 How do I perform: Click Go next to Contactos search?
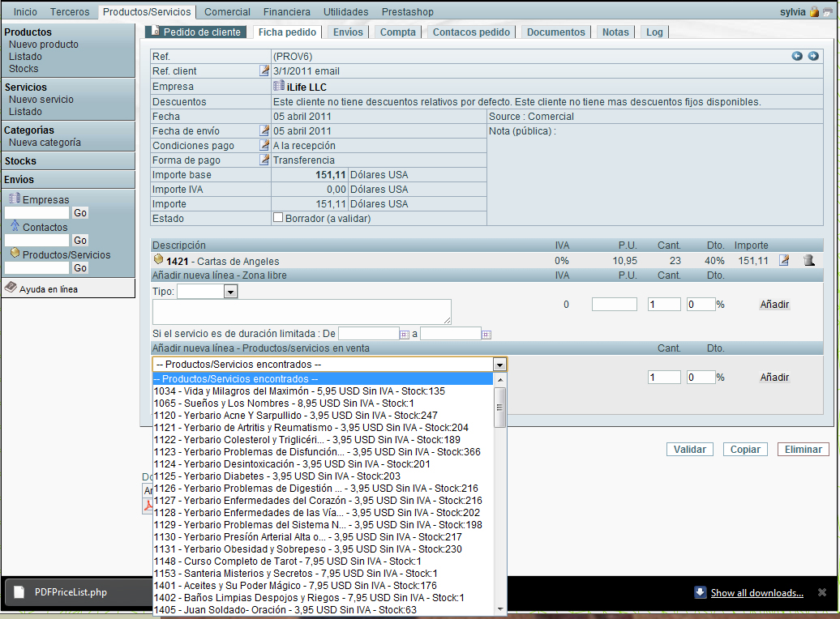coord(80,240)
